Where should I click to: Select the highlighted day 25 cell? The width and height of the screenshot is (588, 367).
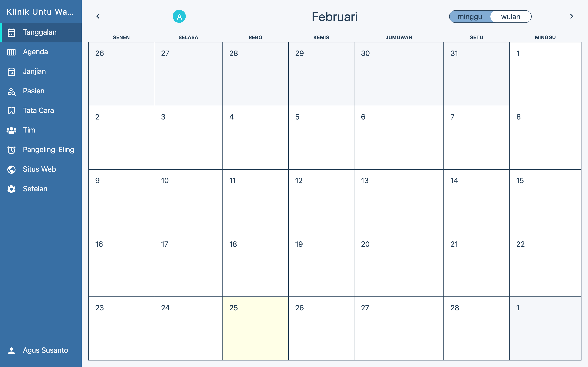255,328
